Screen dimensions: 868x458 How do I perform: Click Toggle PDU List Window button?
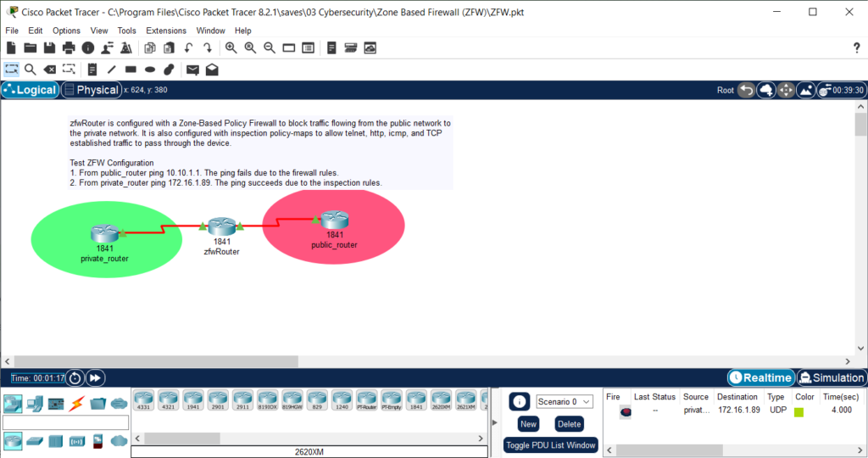pyautogui.click(x=551, y=445)
